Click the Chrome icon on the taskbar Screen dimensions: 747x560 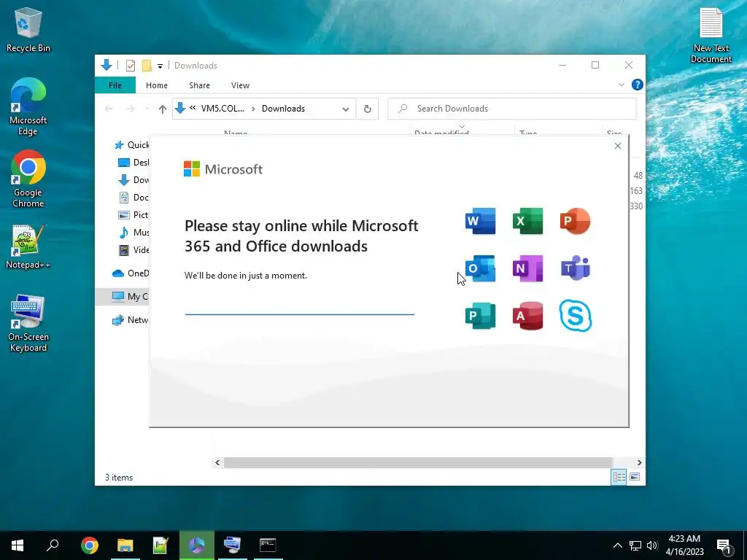90,545
